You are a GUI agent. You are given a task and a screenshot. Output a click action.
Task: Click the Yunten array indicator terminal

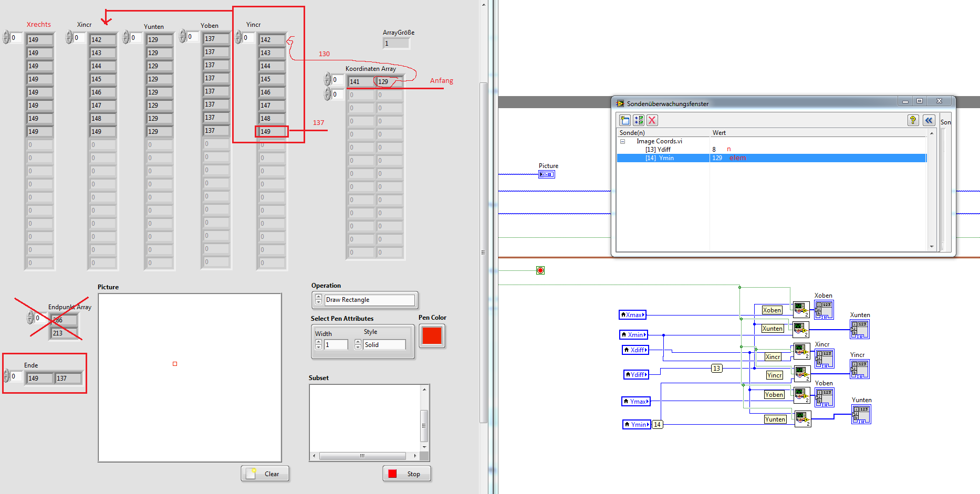pos(861,414)
